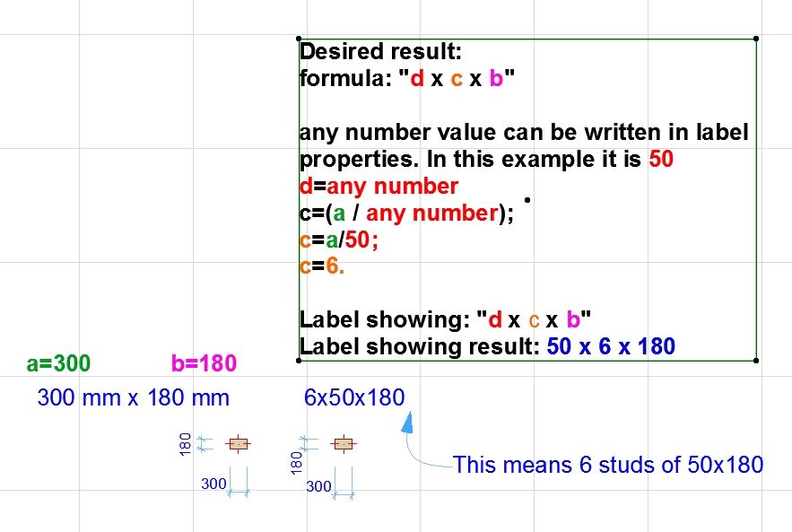
Task: Click the "c=a/50;" line
Action: (x=339, y=240)
